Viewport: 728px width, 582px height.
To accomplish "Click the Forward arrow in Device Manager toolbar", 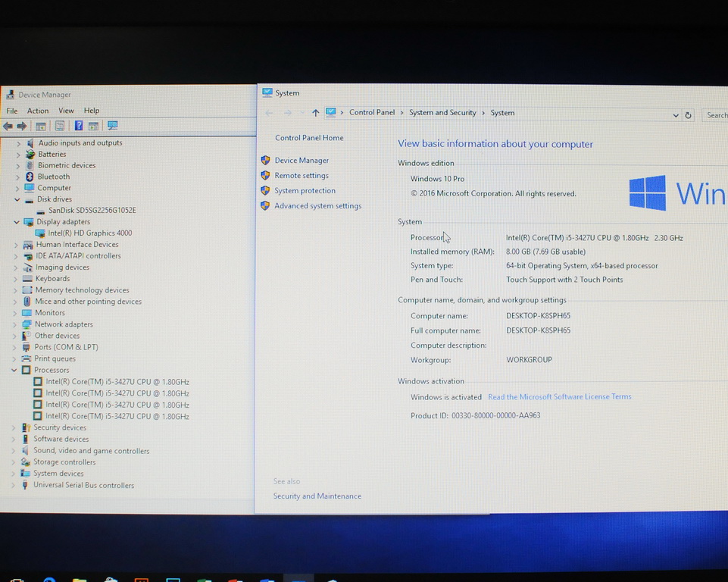I will (22, 126).
